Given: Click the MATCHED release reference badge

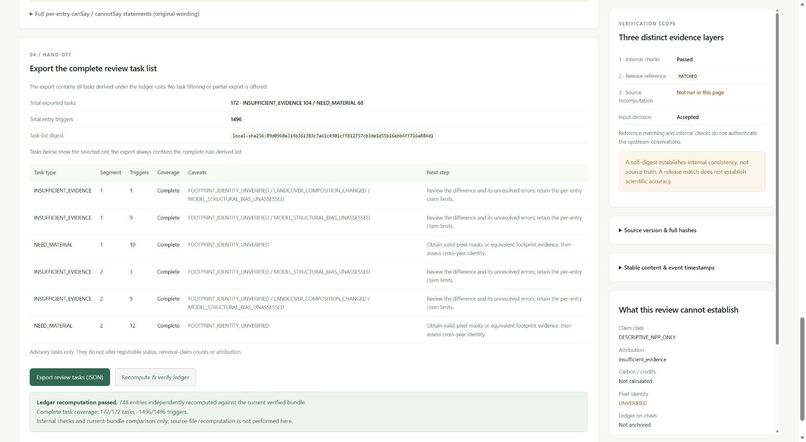Looking at the screenshot, I should pos(687,76).
